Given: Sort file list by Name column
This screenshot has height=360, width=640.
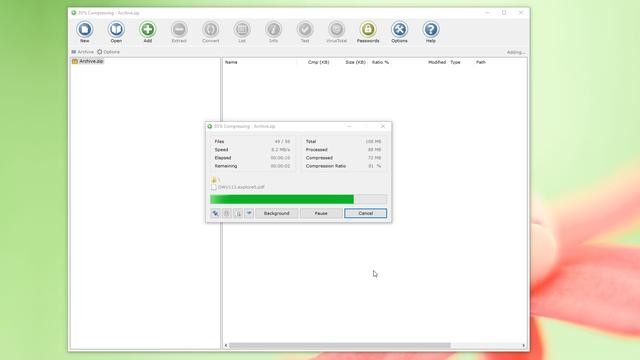Looking at the screenshot, I should coord(231,62).
